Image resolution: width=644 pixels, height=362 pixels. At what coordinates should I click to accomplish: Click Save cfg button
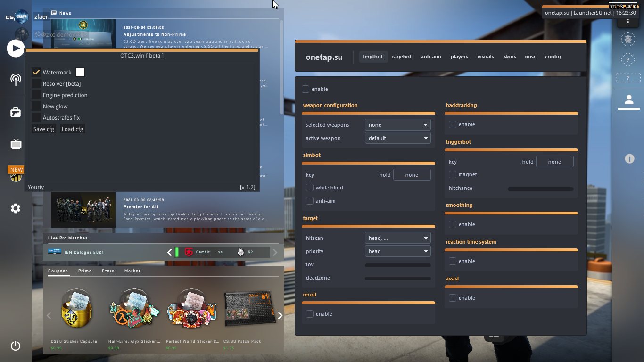(x=43, y=129)
